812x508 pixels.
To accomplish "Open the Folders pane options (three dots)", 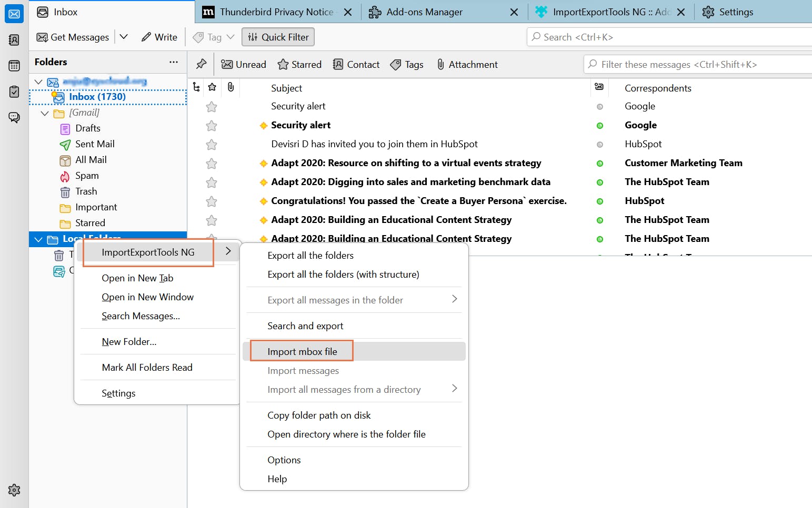I will [x=174, y=62].
